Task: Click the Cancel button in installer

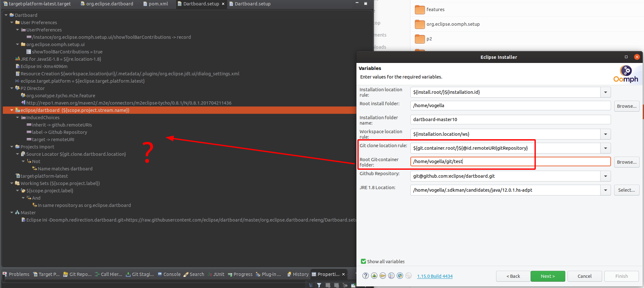Action: point(585,276)
